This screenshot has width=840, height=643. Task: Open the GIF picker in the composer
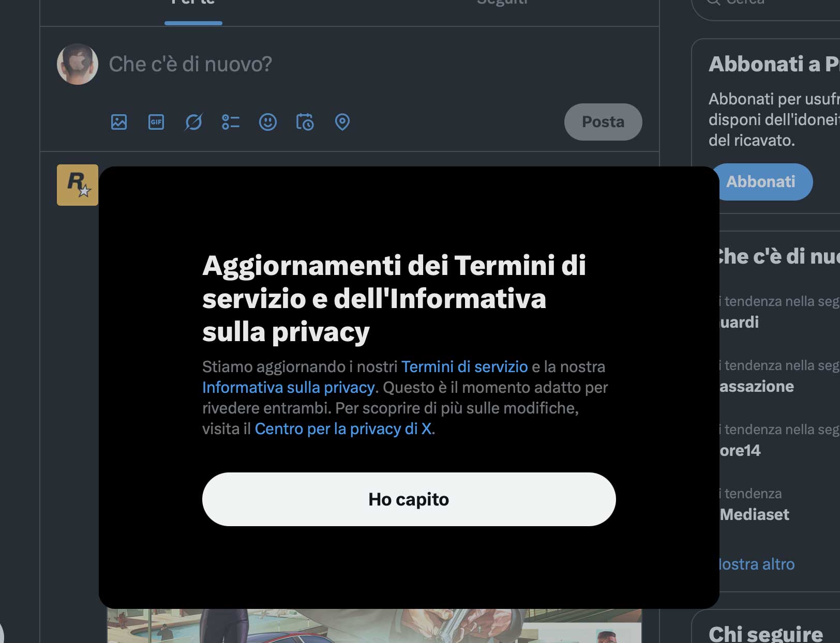coord(156,122)
